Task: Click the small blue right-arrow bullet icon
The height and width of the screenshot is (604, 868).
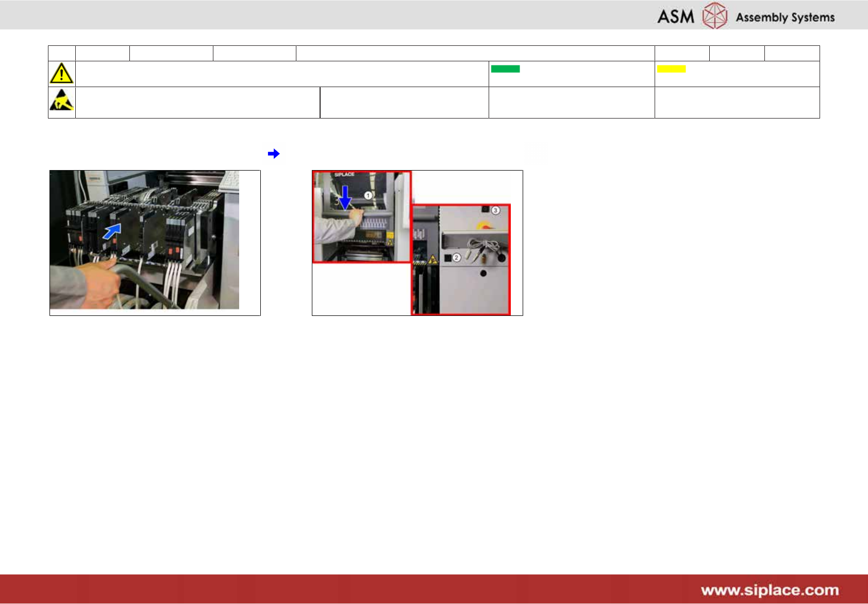Action: pos(274,154)
